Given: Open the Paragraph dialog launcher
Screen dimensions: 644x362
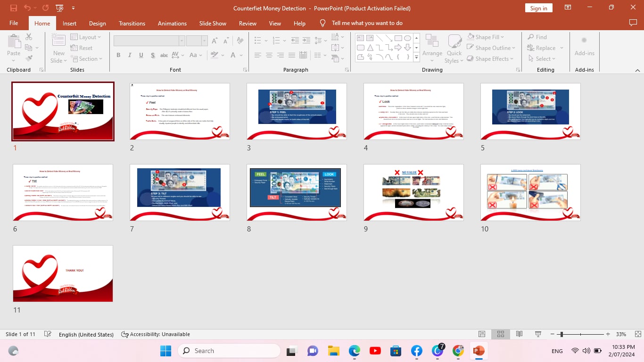Looking at the screenshot, I should click(347, 70).
